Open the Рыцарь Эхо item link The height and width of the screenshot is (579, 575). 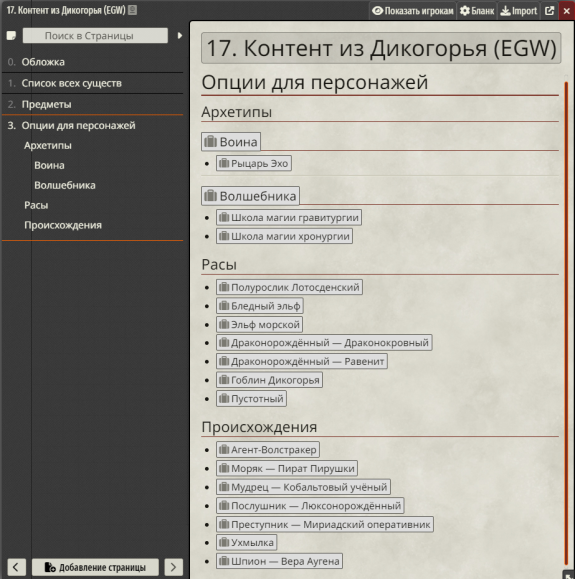click(x=254, y=163)
